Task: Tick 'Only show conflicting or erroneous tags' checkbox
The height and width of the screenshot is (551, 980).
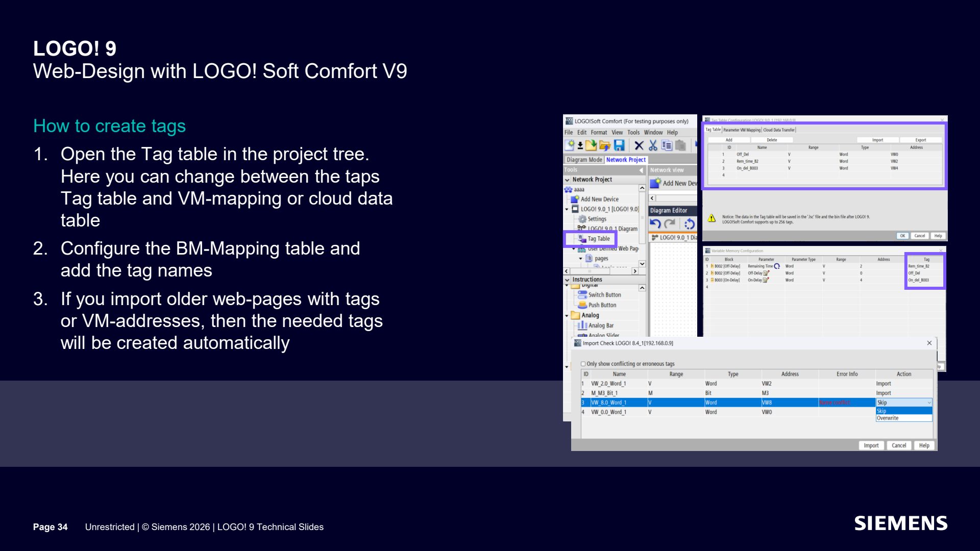Action: click(583, 364)
